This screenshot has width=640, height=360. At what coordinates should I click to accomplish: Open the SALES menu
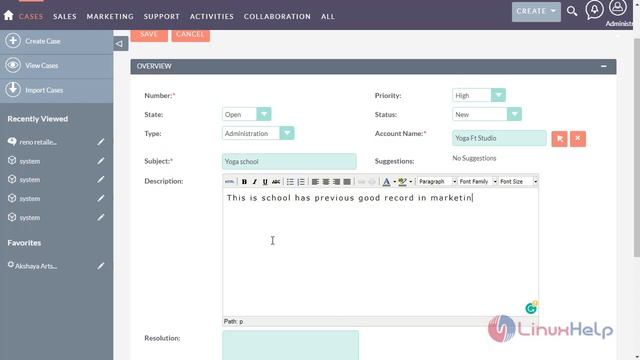65,16
